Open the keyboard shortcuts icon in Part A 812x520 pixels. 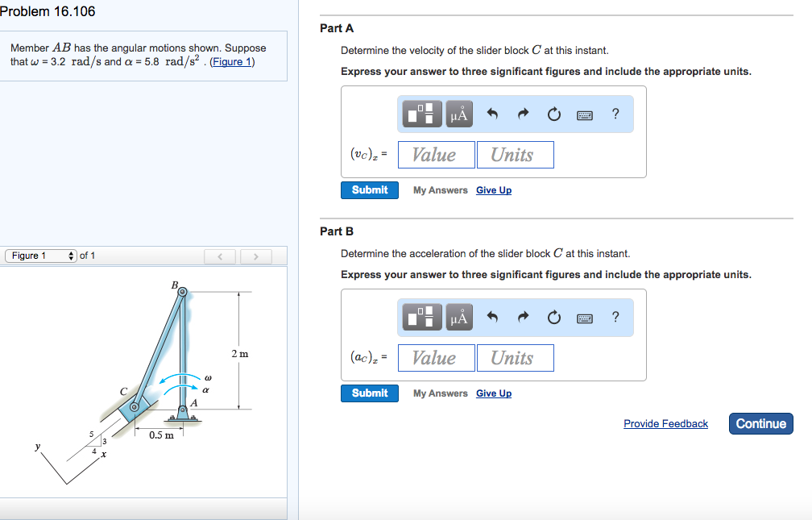586,114
